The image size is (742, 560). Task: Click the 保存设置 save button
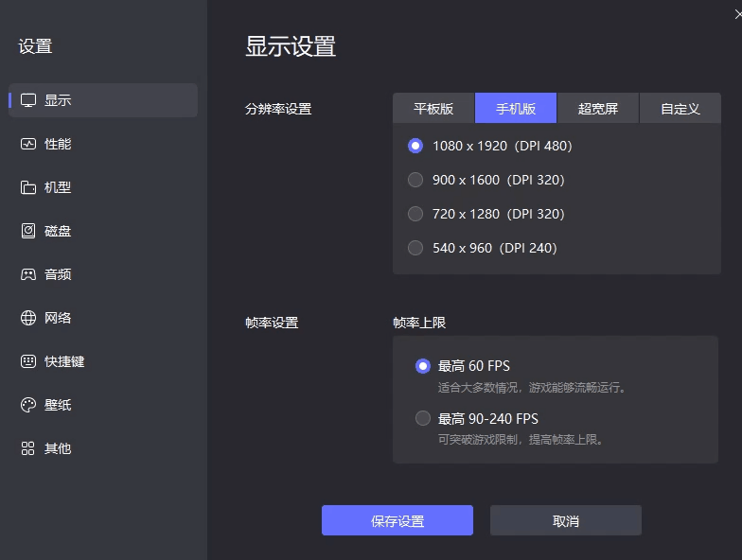pyautogui.click(x=397, y=521)
